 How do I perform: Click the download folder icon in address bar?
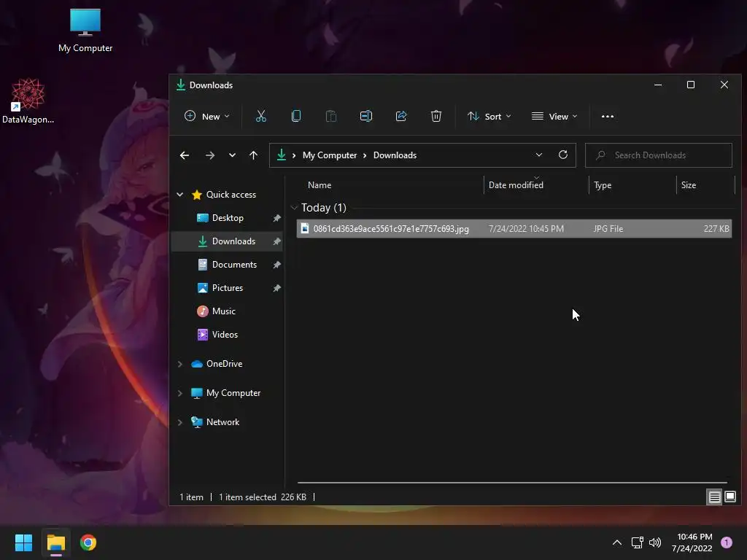tap(282, 155)
